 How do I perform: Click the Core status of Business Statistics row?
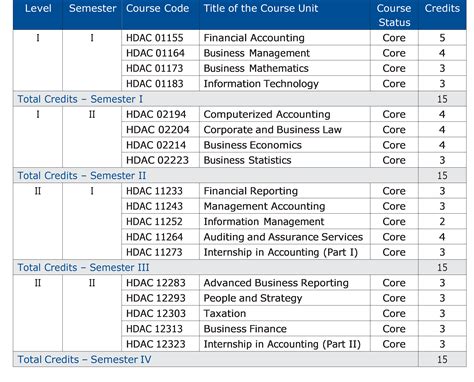[394, 161]
